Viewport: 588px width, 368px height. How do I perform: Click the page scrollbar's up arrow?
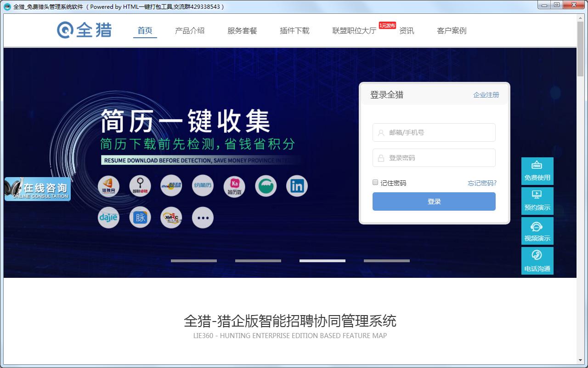click(580, 17)
